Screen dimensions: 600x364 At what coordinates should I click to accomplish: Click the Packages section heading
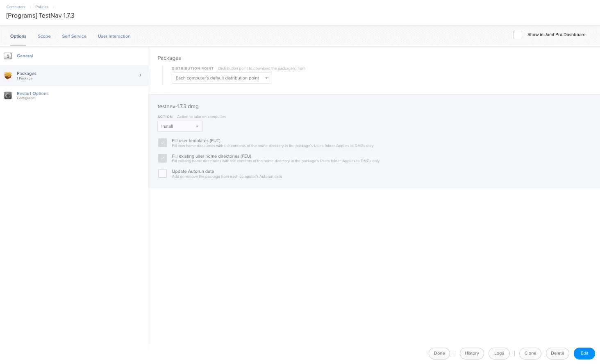[x=169, y=58]
